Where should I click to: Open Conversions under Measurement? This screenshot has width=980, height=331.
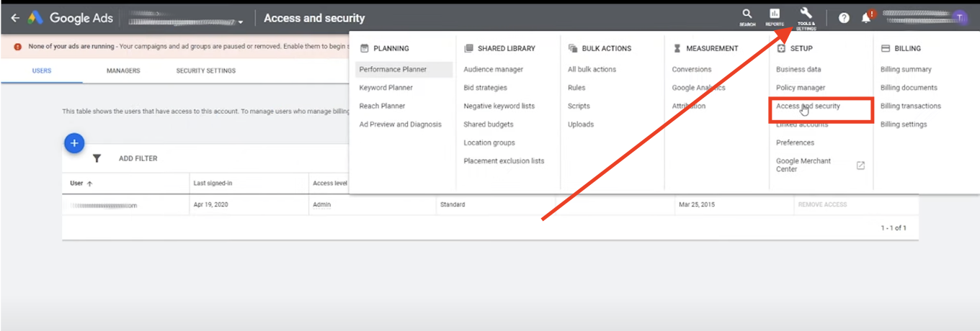692,69
